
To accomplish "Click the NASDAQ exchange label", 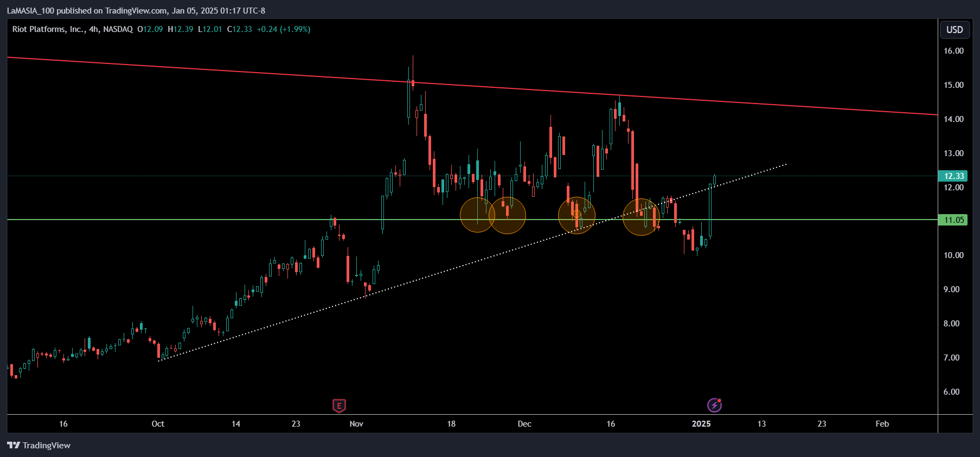I will point(118,29).
